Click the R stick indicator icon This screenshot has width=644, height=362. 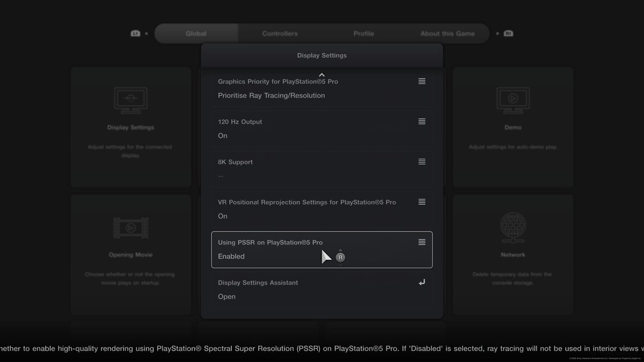(340, 257)
